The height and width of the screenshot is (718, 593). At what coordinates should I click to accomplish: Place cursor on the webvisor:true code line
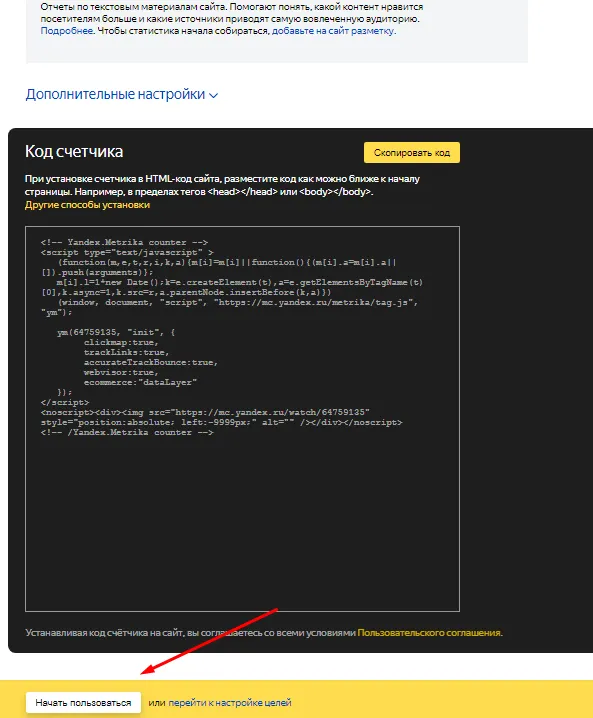[121, 372]
